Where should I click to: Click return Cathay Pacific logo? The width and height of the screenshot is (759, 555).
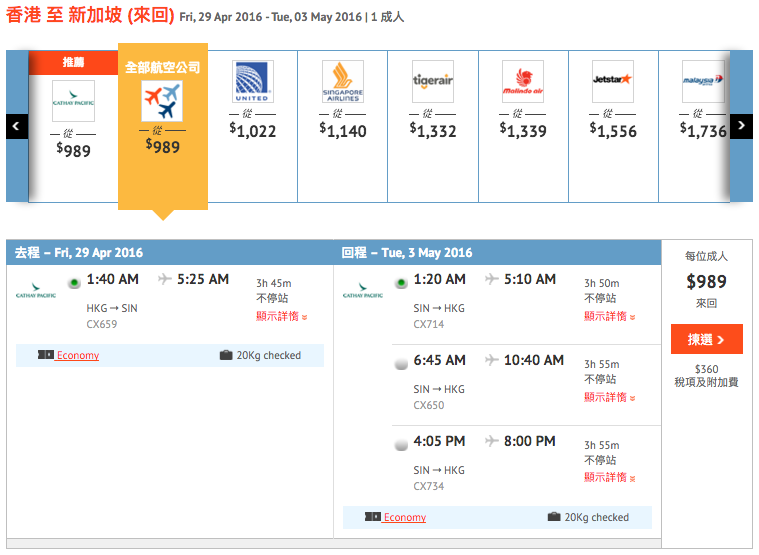click(x=363, y=290)
